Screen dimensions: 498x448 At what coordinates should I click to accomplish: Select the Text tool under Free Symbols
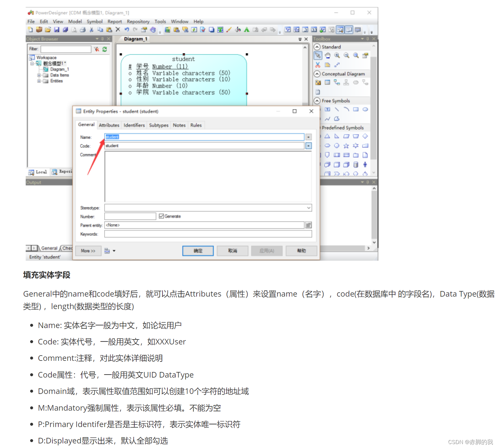pos(328,109)
